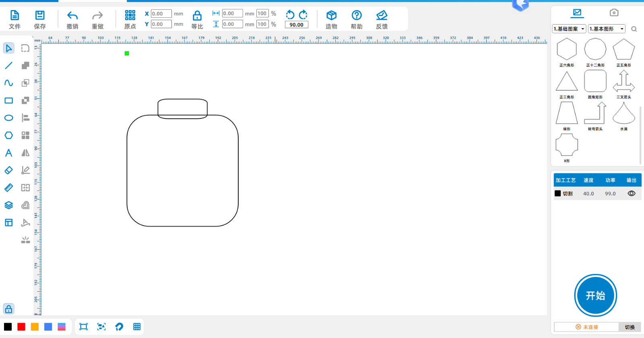644x338 pixels.
Task: Toggle visibility eye for 切割 layer
Action: tap(631, 193)
